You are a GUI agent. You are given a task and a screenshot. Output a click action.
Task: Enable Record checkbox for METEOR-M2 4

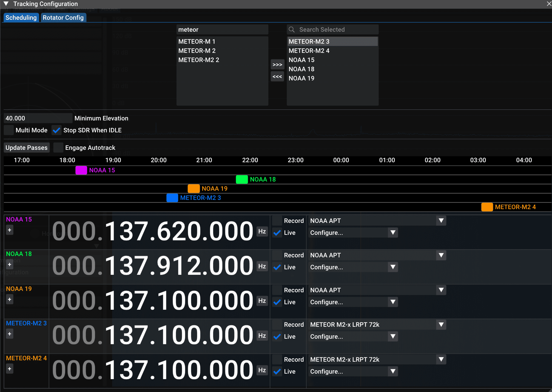click(x=277, y=360)
